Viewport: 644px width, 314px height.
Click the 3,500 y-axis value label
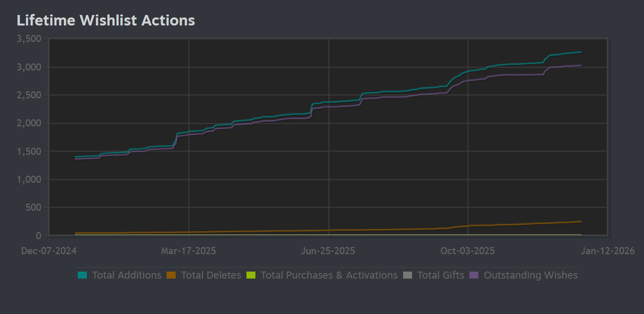pos(29,39)
